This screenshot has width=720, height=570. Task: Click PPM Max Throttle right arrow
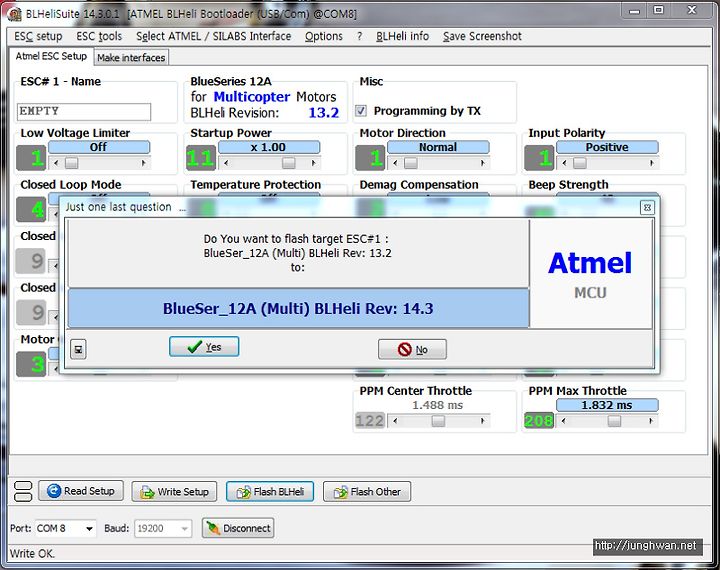[651, 421]
